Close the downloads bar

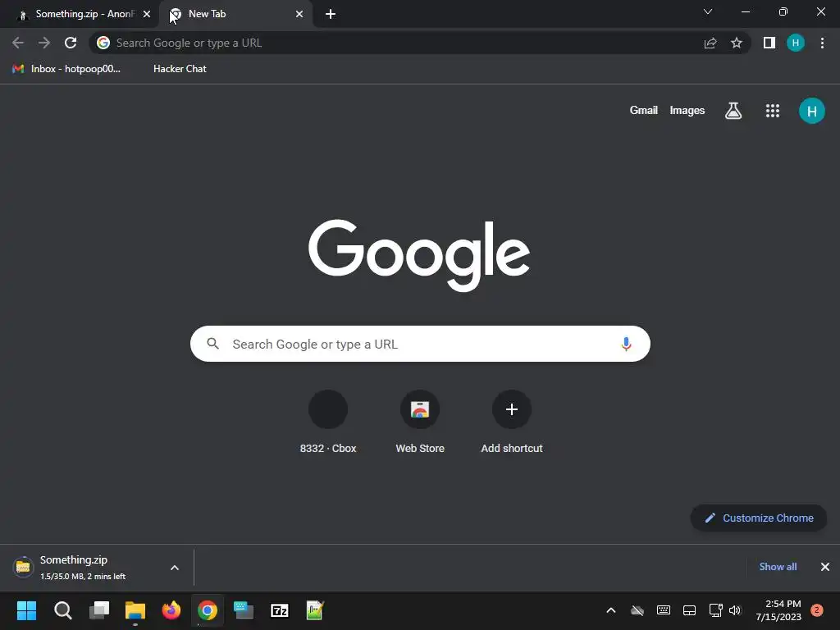tap(825, 567)
